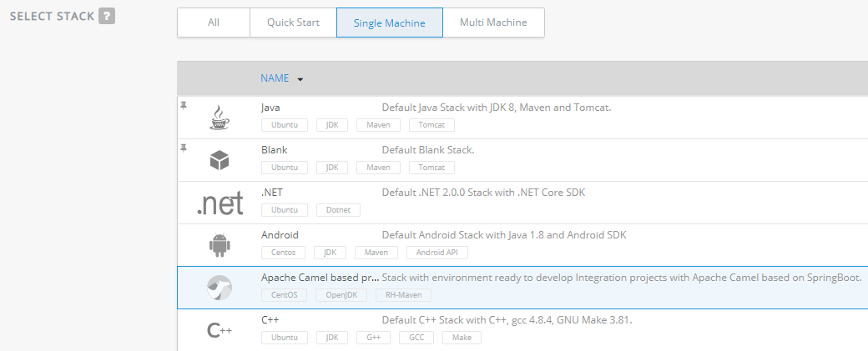Click the Blank stack cube icon

coord(220,160)
